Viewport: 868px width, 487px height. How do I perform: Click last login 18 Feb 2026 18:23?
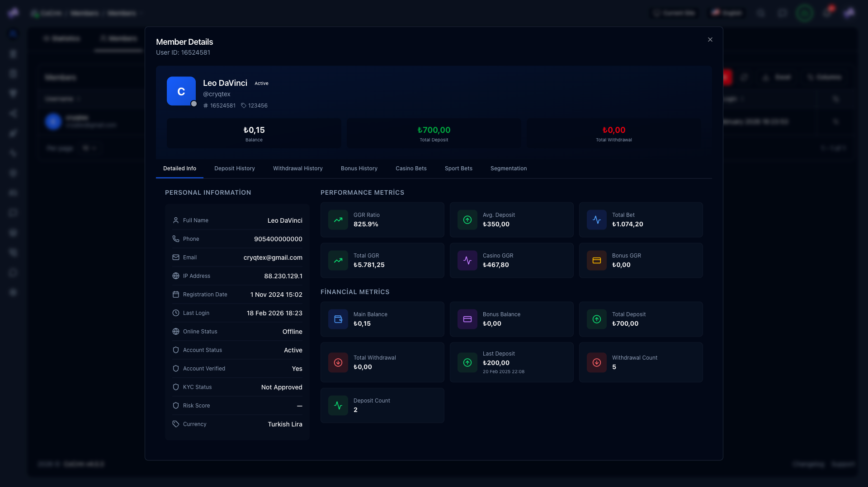[x=274, y=313]
